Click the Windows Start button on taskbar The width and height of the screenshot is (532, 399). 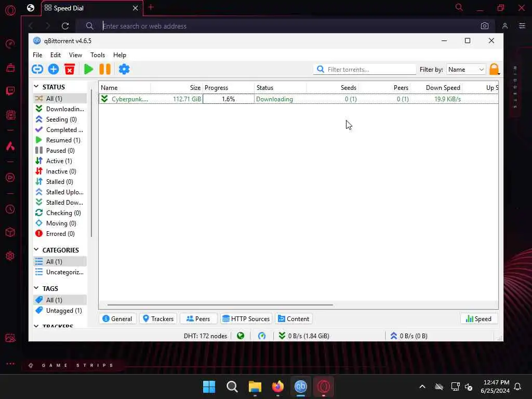[209, 387]
